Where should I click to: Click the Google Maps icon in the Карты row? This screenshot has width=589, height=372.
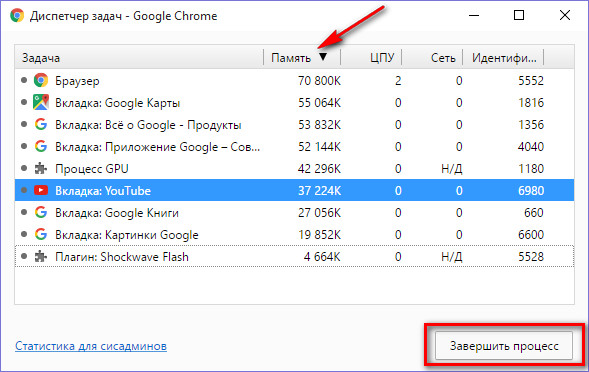click(41, 102)
